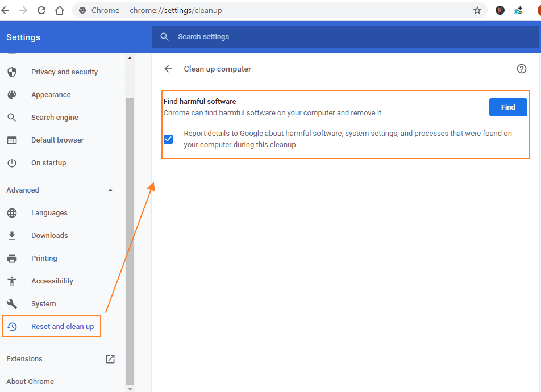Open Downloads settings
Screen dimensions: 541x392
click(49, 235)
